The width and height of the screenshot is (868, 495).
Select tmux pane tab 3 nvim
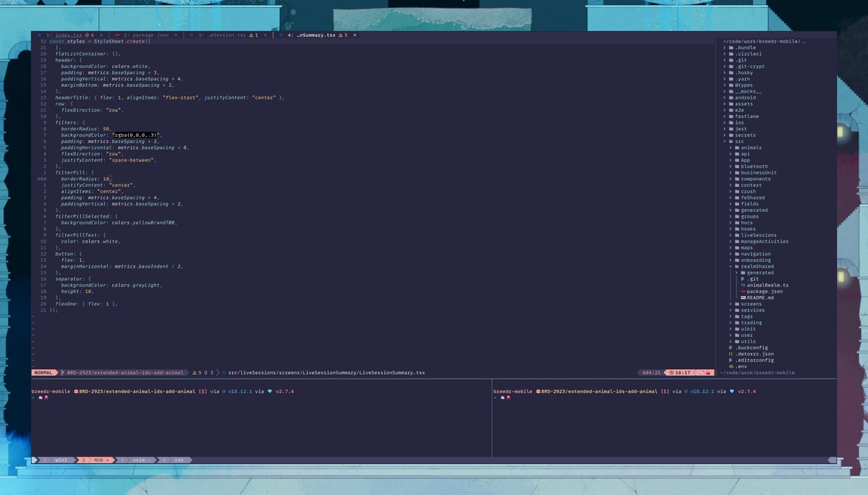click(x=135, y=460)
